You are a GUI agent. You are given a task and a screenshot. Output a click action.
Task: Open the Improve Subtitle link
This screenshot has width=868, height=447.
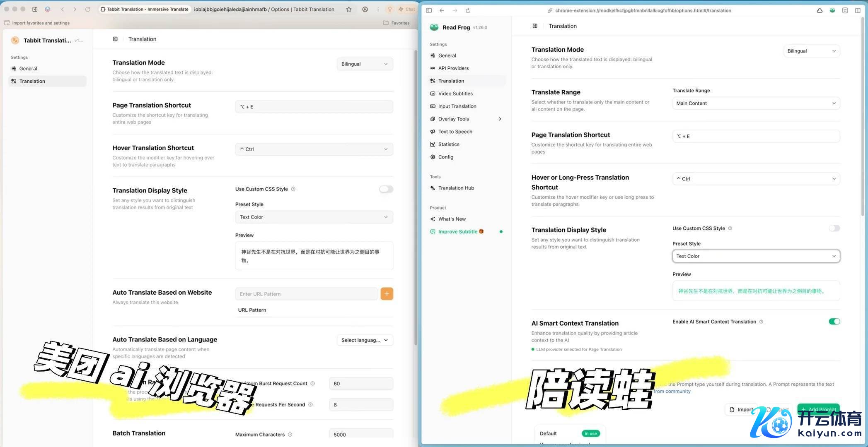coord(457,232)
